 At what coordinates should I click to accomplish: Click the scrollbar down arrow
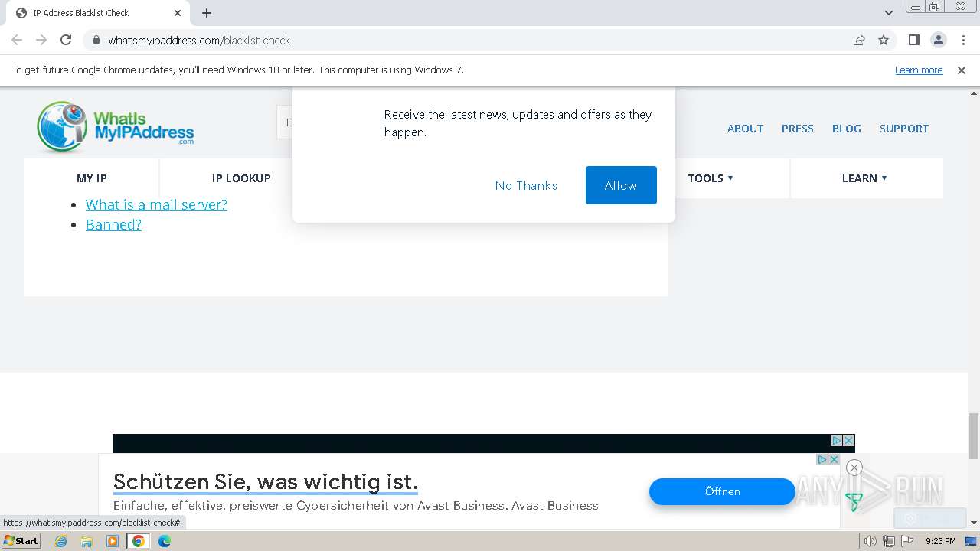click(974, 523)
